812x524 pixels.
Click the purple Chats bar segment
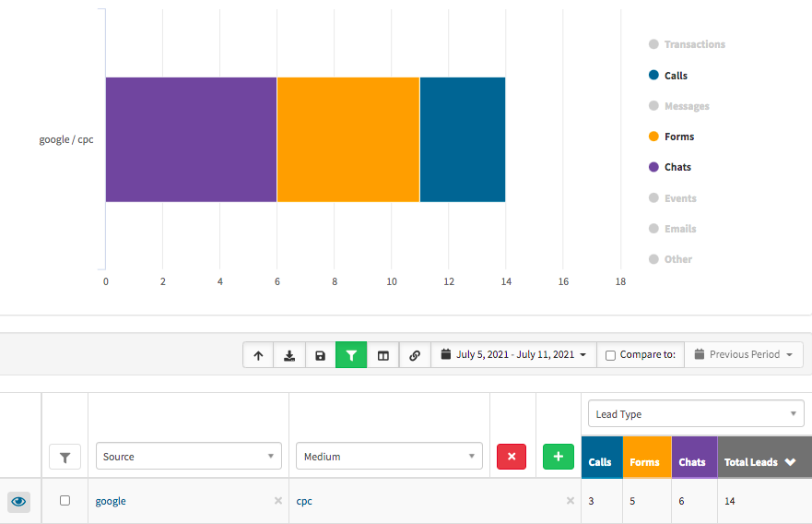point(191,139)
